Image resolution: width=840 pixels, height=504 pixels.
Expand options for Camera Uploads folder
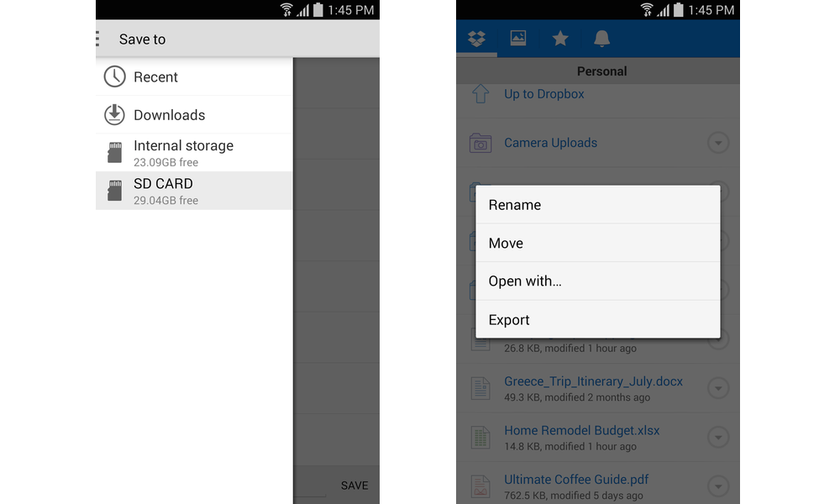pyautogui.click(x=717, y=143)
